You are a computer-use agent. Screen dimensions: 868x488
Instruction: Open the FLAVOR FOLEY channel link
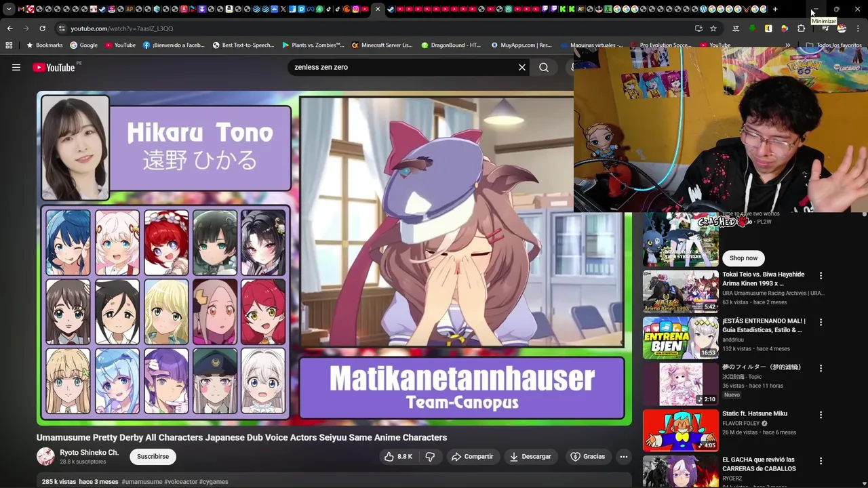741,424
